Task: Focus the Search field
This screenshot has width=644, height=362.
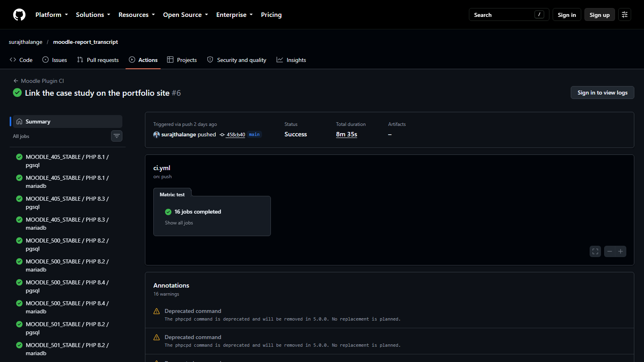Action: (509, 15)
